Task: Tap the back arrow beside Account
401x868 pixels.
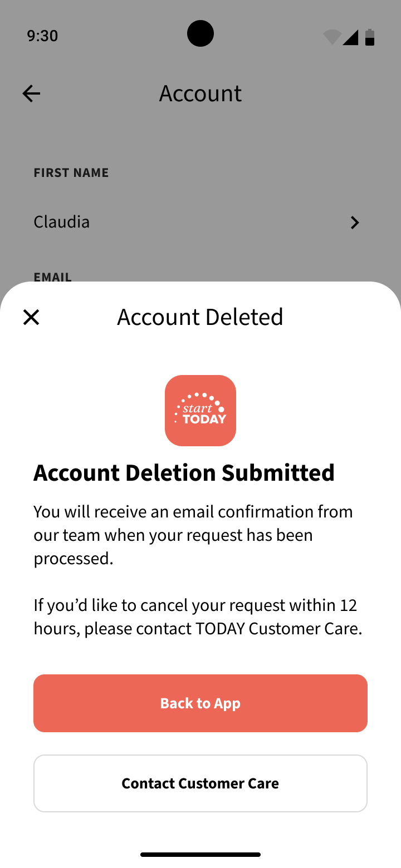Action: tap(31, 93)
